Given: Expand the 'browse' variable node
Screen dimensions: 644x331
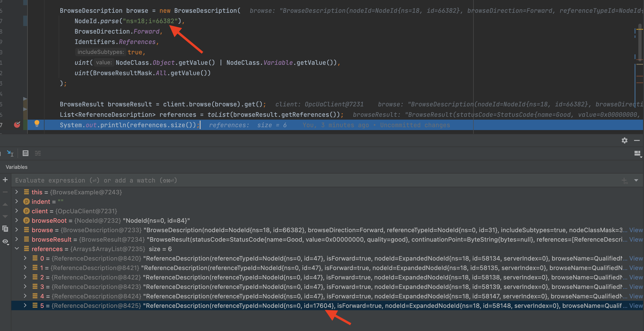Looking at the screenshot, I should (17, 230).
